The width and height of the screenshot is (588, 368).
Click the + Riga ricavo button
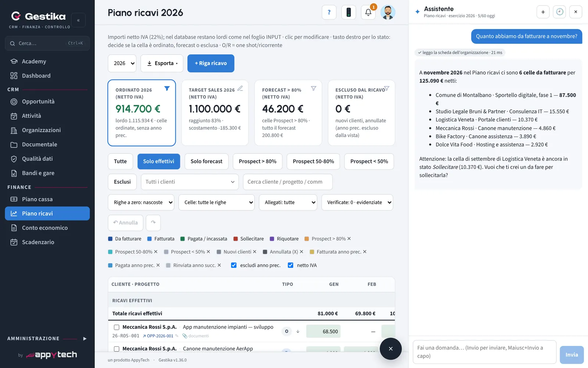211,63
